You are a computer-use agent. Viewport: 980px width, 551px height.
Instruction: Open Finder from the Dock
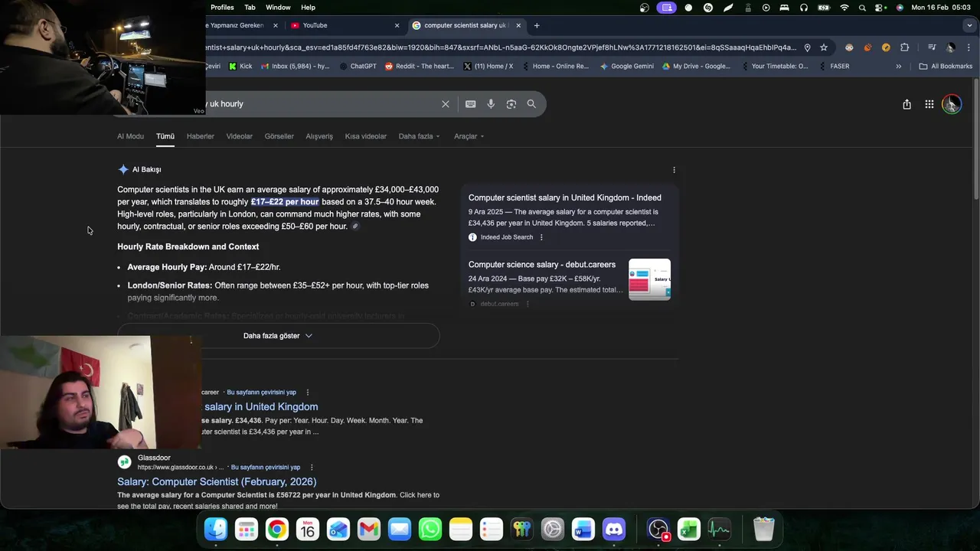coord(216,529)
